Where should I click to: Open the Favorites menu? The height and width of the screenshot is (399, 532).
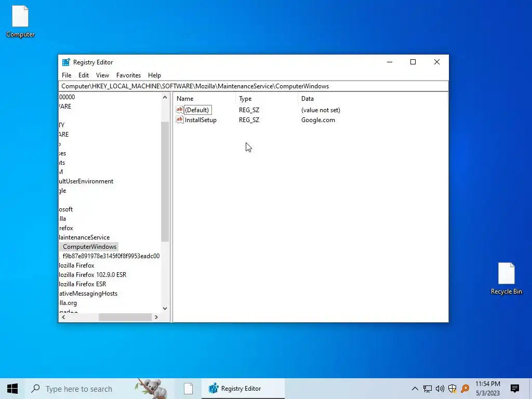pos(128,75)
